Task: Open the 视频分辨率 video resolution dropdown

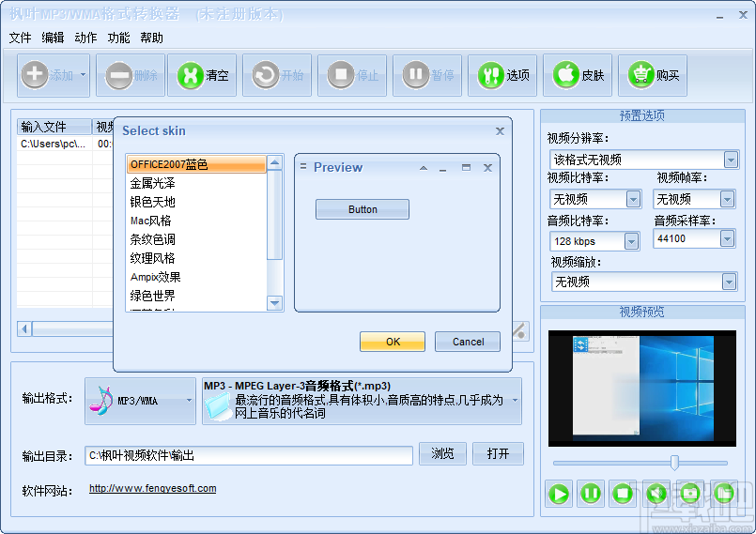Action: 731,160
